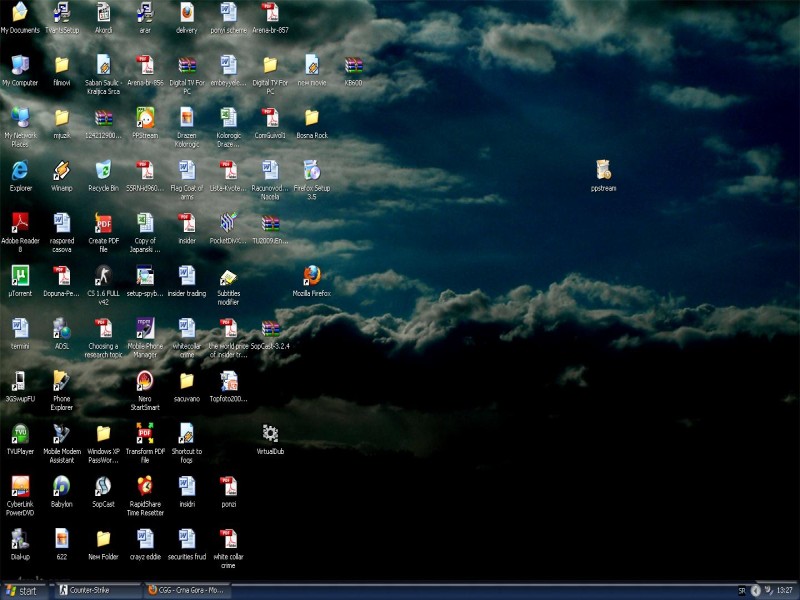Launch Nero StartSmart from the desktop
Screen dimensions: 800x600
(145, 380)
